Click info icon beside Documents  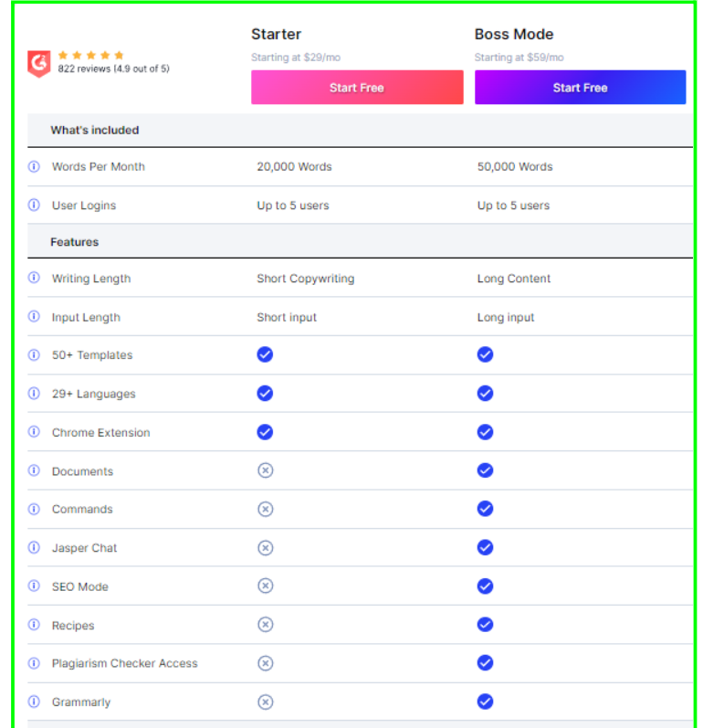34,470
